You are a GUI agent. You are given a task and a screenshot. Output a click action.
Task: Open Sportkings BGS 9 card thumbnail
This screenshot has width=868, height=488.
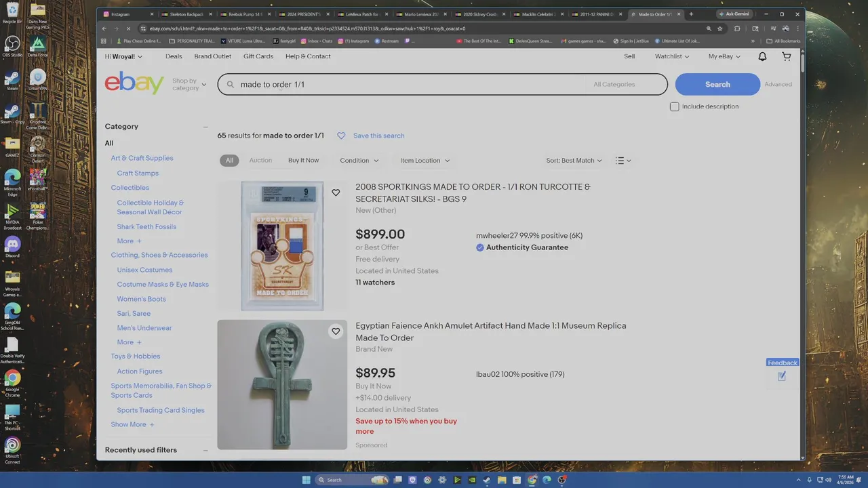(x=282, y=245)
